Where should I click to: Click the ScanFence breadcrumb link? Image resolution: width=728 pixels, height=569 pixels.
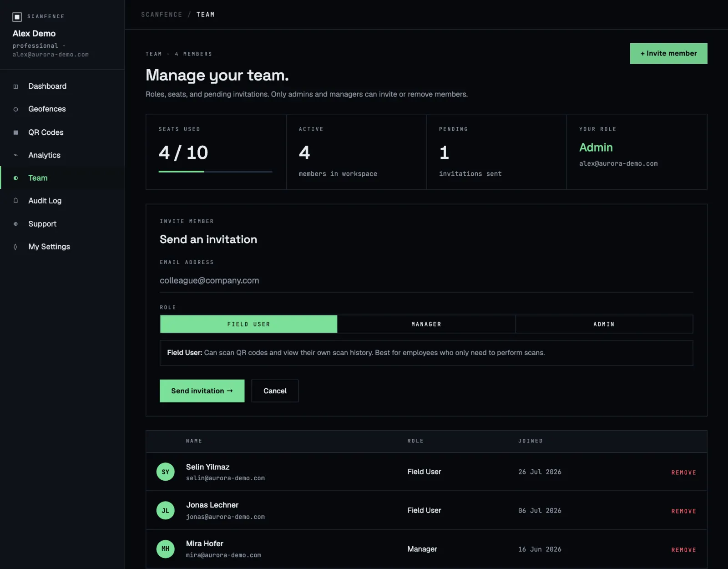[162, 15]
